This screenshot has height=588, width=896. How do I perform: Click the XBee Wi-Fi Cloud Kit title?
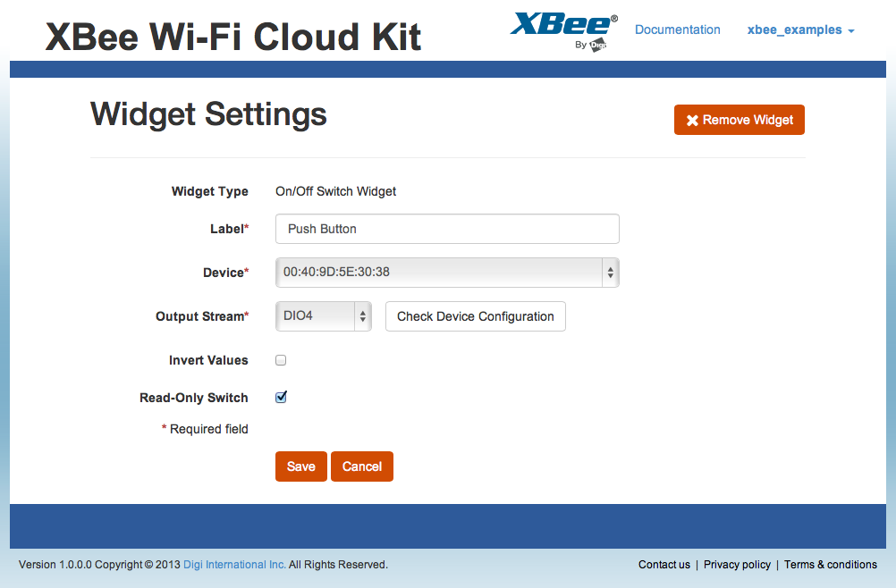point(233,38)
